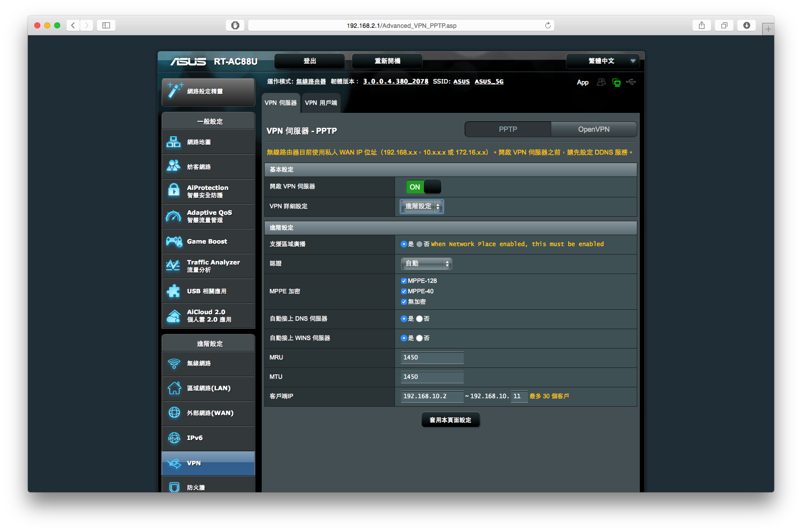802x532 pixels.
Task: Open AiProtection lock icon
Action: pos(174,190)
